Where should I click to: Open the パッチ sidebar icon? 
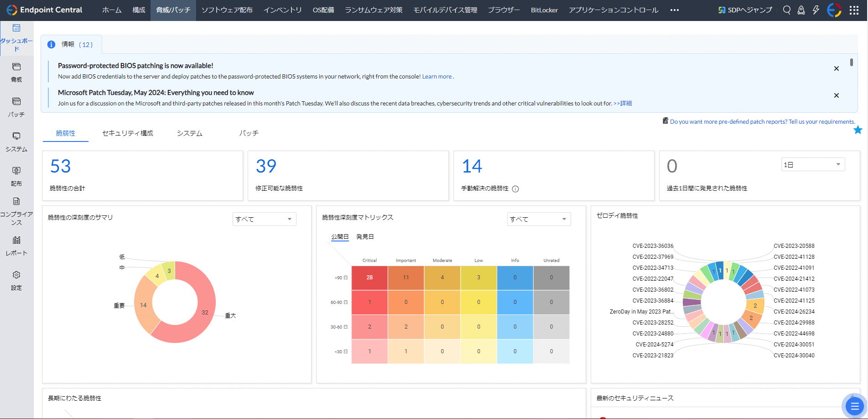click(x=16, y=102)
